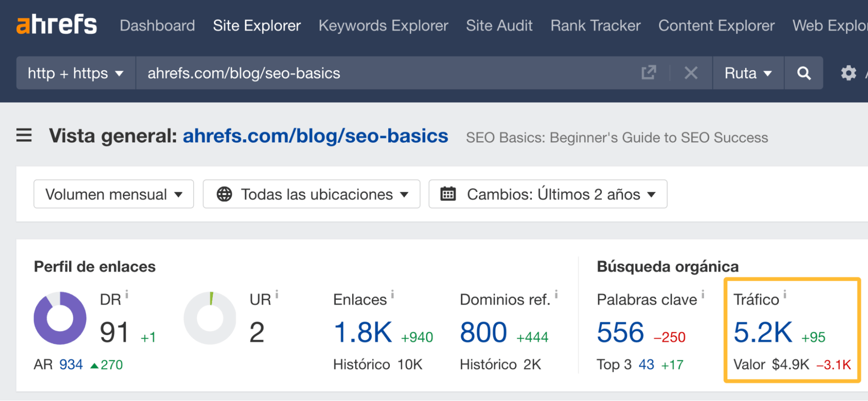Click the ahrefs logo
The image size is (868, 401).
coord(56,25)
